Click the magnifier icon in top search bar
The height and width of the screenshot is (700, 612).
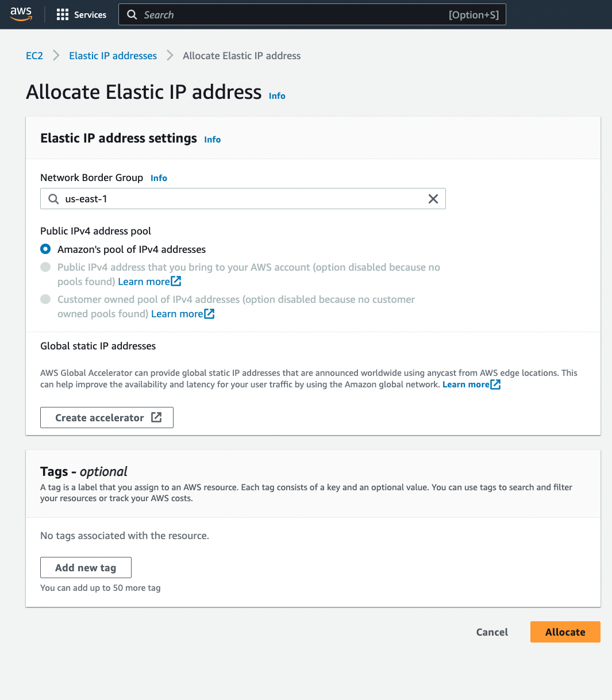click(x=132, y=15)
